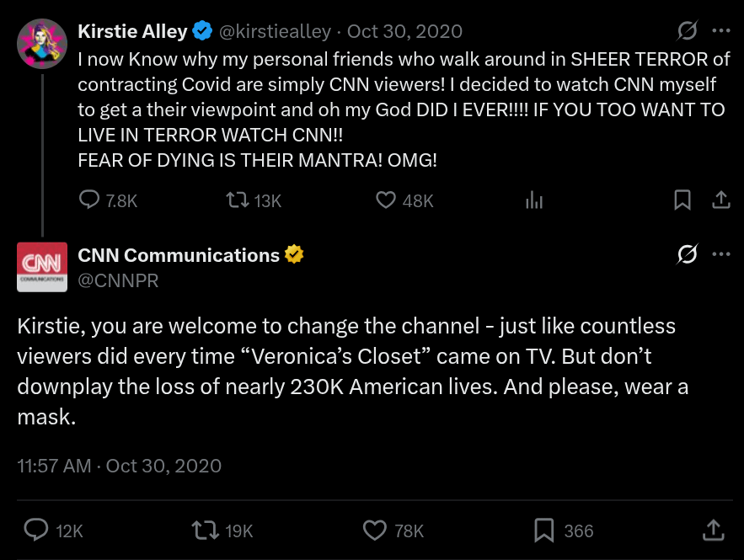The width and height of the screenshot is (744, 560).
Task: Visit the @kirstiealley handle link
Action: click(x=278, y=32)
